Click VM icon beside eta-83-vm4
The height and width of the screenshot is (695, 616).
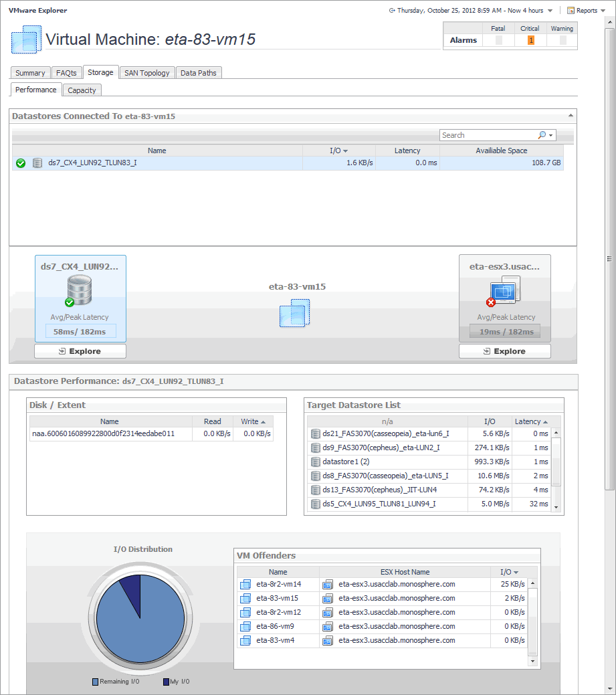click(x=245, y=640)
